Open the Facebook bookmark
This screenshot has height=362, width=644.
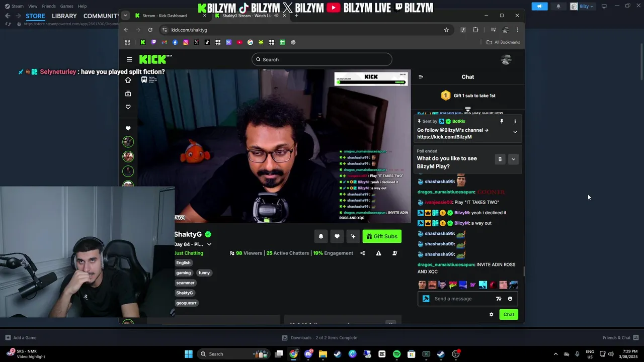175,42
